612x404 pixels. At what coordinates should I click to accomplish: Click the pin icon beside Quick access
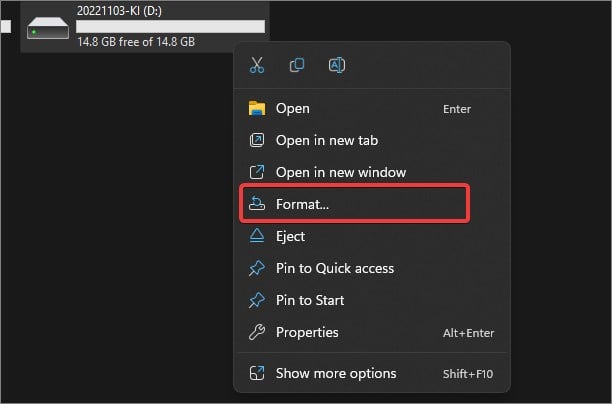click(257, 268)
